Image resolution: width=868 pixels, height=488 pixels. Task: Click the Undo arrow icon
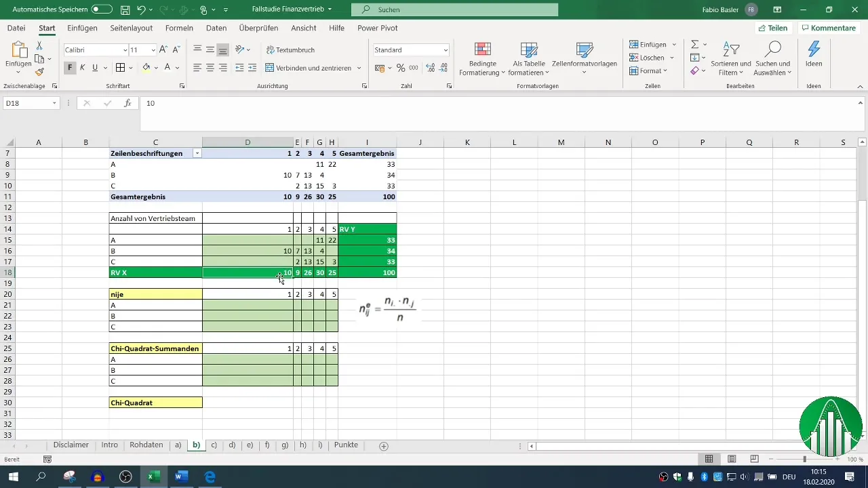click(x=141, y=10)
